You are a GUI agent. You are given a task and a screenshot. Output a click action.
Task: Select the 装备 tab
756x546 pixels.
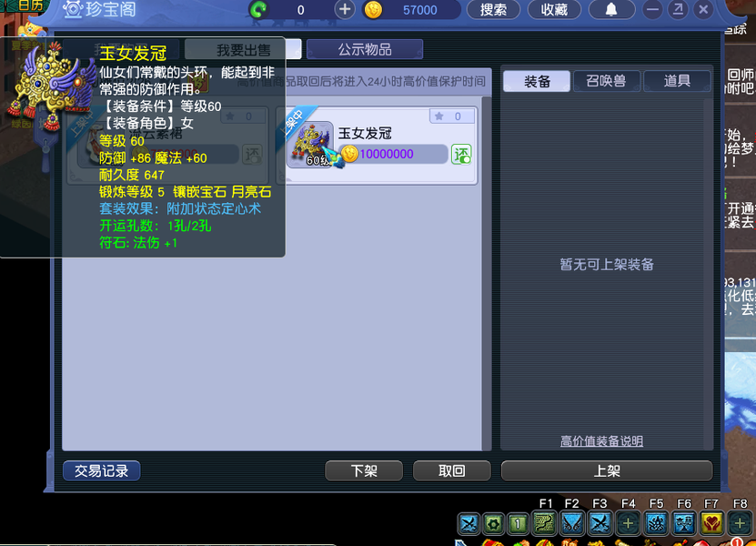(x=537, y=81)
